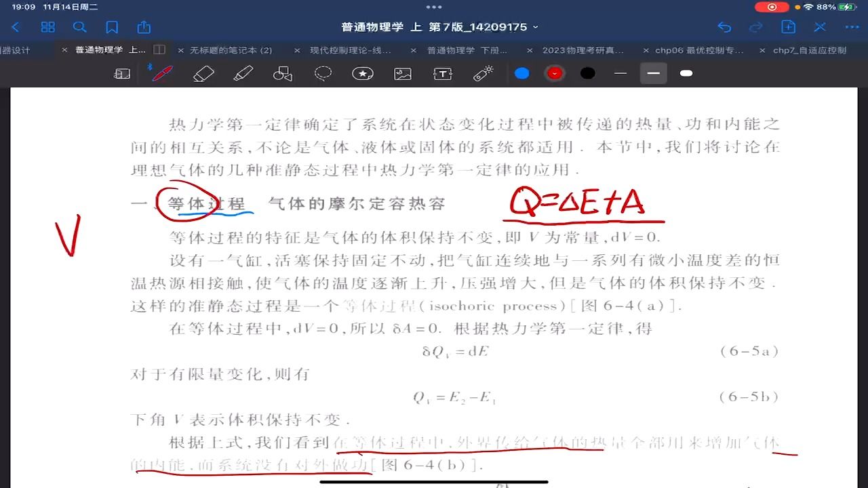The width and height of the screenshot is (868, 488).
Task: Close the 现代控制理论 tab
Action: pos(297,50)
